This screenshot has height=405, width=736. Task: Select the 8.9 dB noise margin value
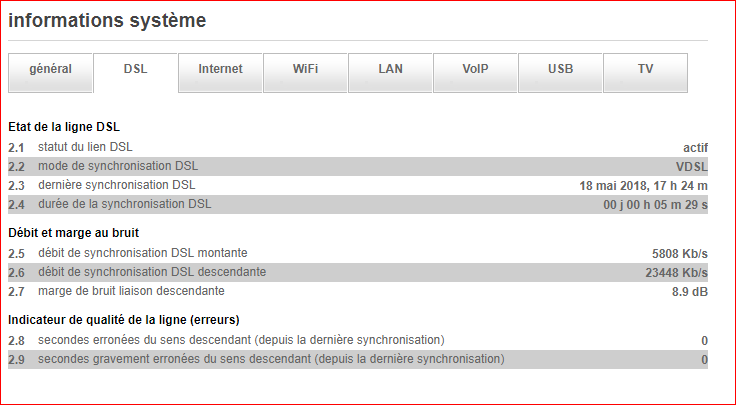coord(689,292)
